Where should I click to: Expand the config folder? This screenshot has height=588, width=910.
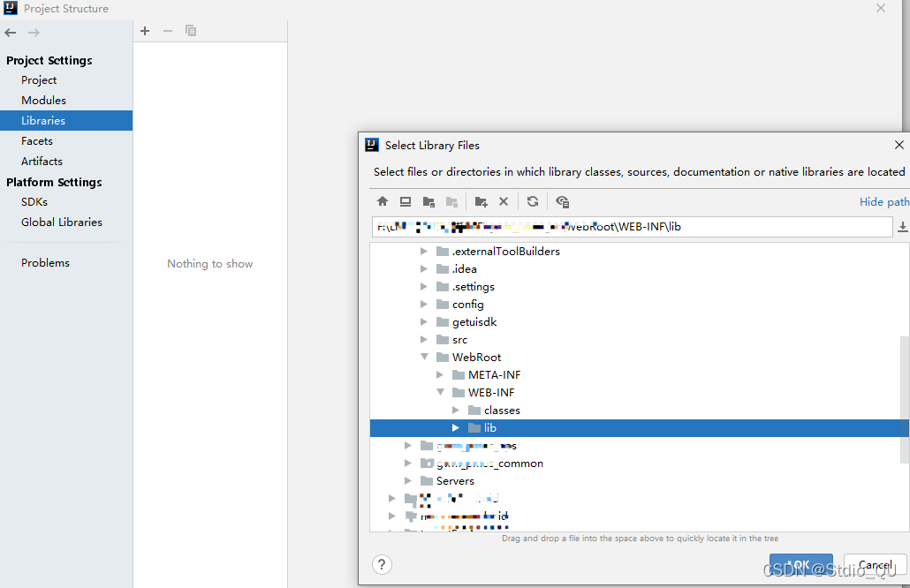[424, 304]
